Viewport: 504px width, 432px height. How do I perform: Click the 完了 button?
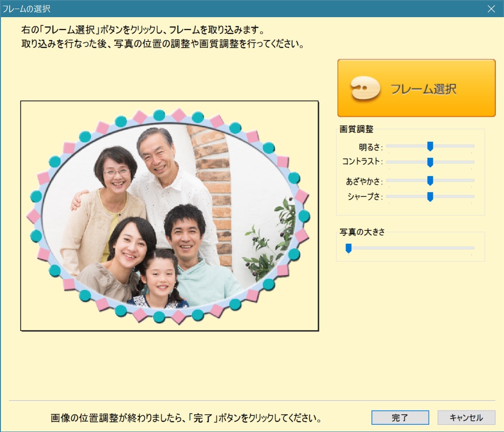click(x=400, y=418)
